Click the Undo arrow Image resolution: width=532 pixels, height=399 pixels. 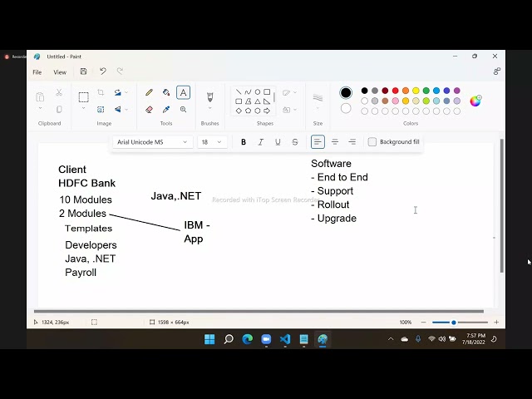[x=103, y=71]
